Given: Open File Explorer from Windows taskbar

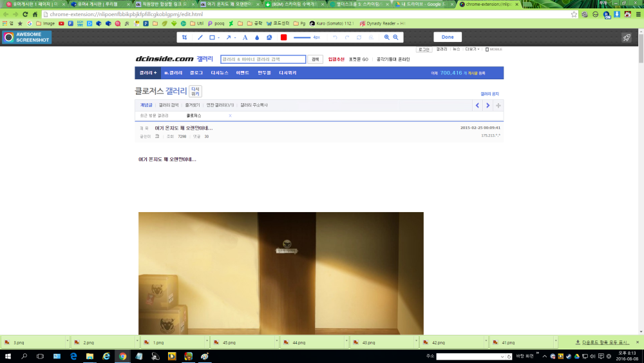Looking at the screenshot, I should (x=90, y=356).
